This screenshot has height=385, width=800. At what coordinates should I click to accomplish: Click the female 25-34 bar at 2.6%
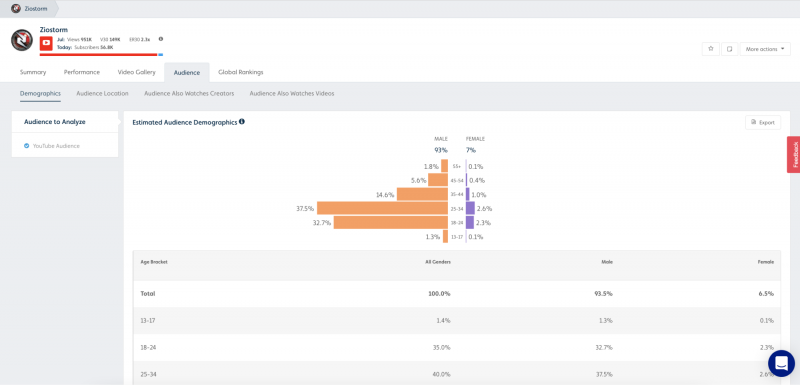tap(470, 208)
